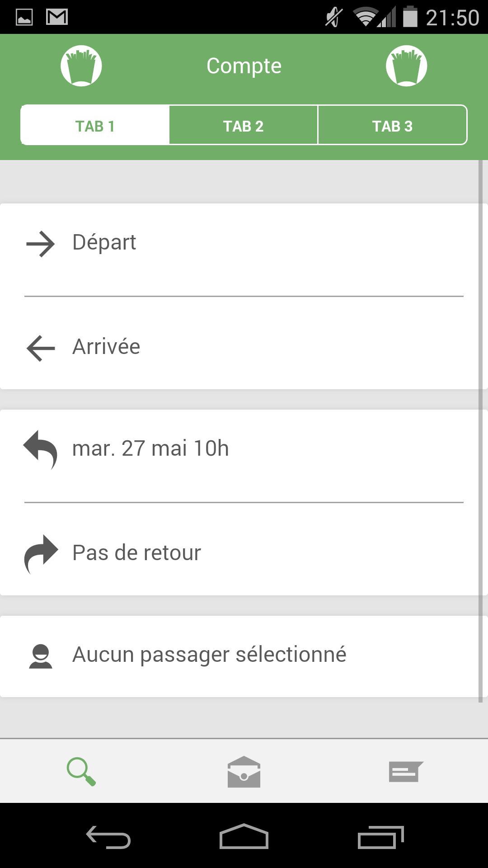Tap the curved arrow beside Pas de retour
Image resolution: width=488 pixels, height=868 pixels.
click(41, 554)
